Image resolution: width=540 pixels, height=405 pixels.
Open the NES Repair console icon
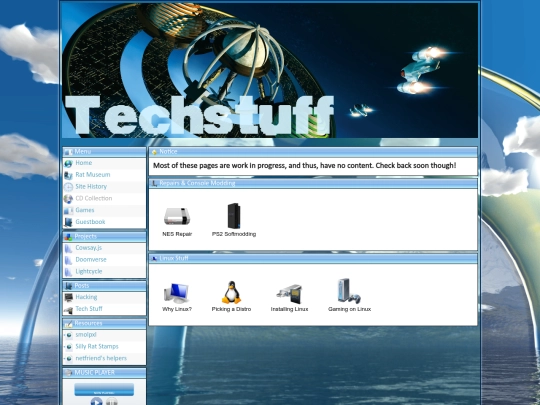tap(177, 216)
